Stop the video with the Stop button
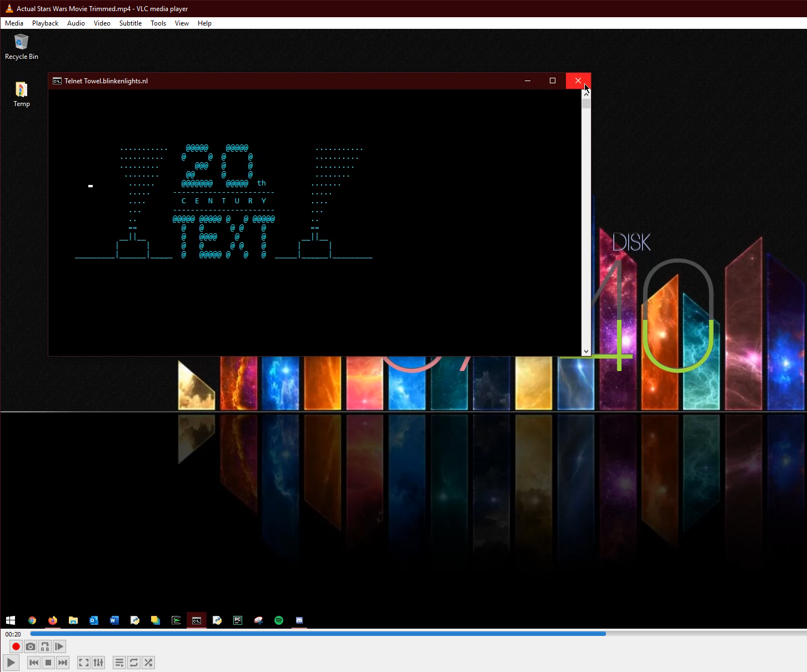The image size is (807, 672). (48, 662)
